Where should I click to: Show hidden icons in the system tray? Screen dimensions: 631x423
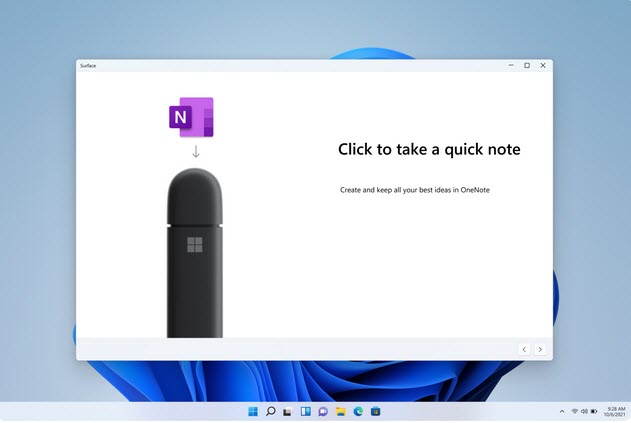[x=562, y=411]
